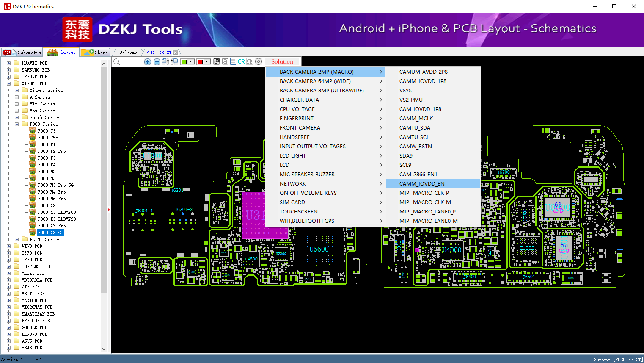This screenshot has height=363, width=644.
Task: Click the search text field in toolbar
Action: tap(132, 62)
